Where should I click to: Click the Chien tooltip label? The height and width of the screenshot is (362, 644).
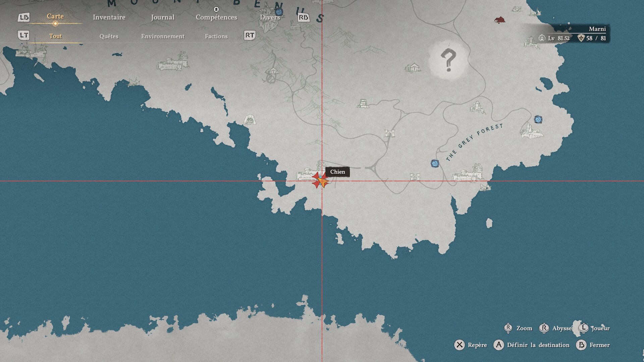click(x=337, y=172)
